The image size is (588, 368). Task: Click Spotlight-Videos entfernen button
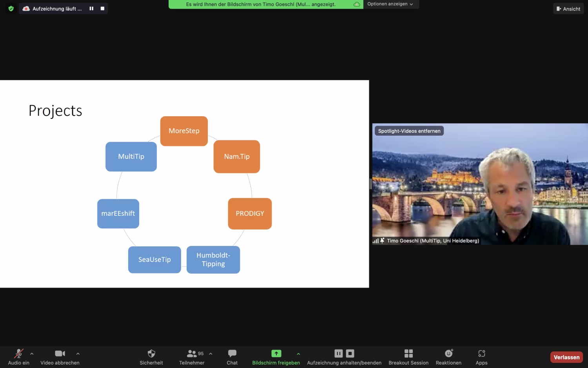(x=409, y=131)
